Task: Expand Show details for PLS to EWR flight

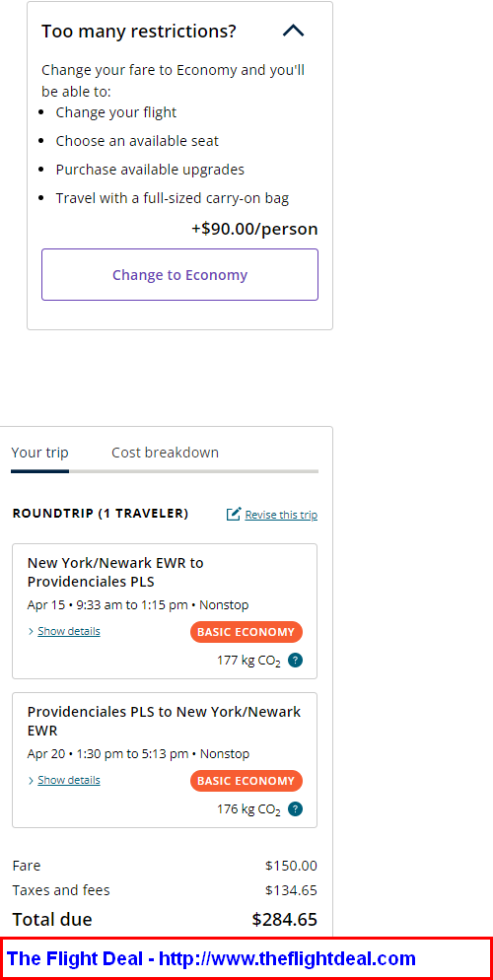Action: pyautogui.click(x=69, y=780)
